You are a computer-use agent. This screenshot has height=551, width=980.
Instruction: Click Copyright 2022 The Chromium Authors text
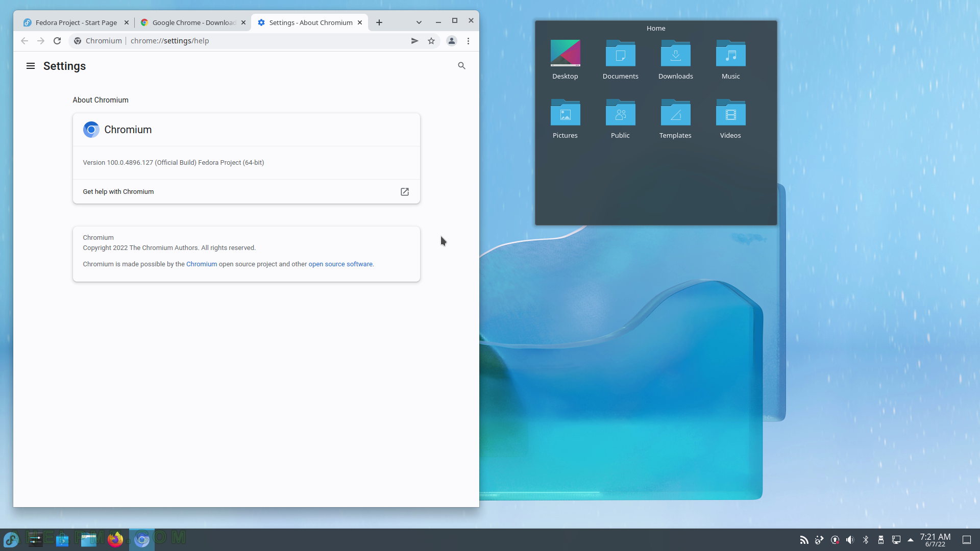[x=169, y=248]
